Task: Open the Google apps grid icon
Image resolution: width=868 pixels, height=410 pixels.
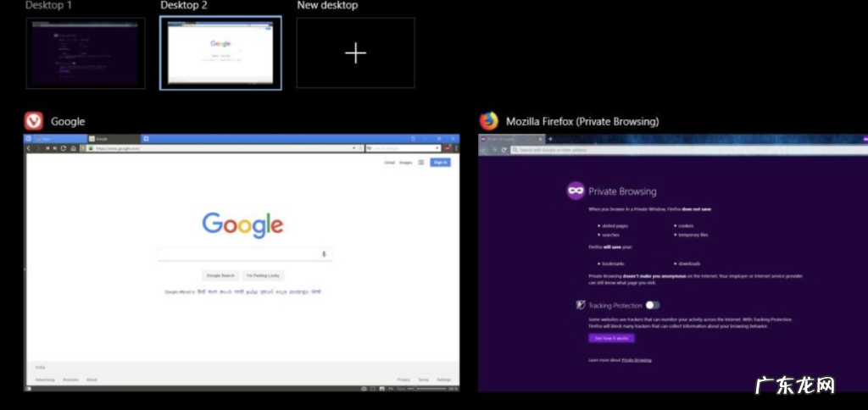Action: pos(420,162)
